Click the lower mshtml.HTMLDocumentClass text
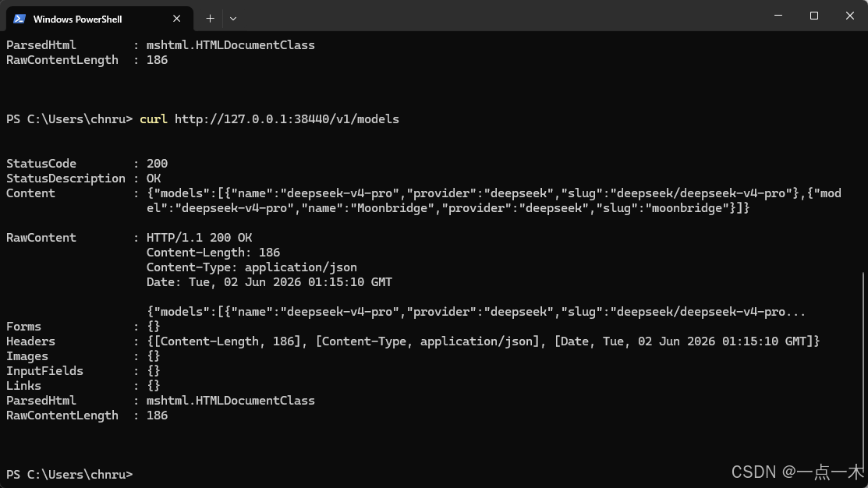Image resolution: width=868 pixels, height=488 pixels. click(x=230, y=401)
